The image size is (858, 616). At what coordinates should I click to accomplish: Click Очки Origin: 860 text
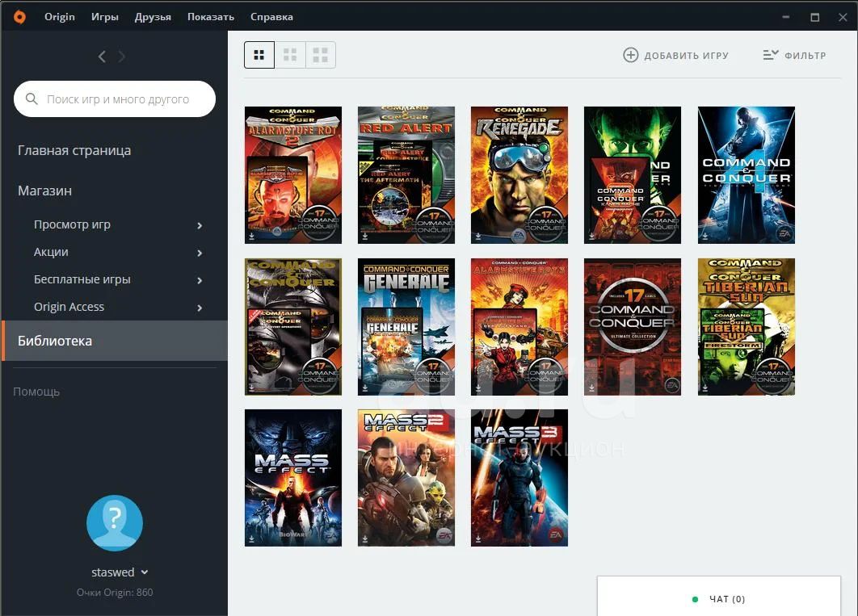(x=115, y=593)
